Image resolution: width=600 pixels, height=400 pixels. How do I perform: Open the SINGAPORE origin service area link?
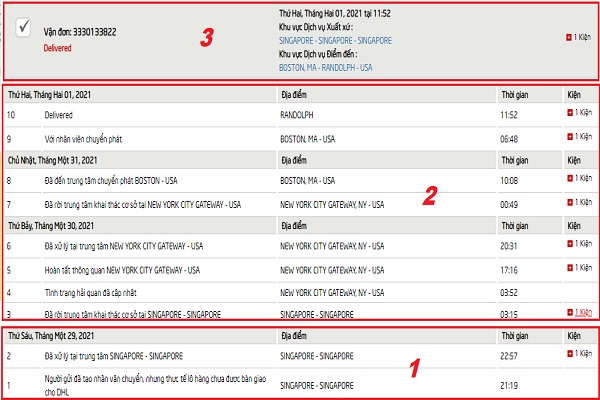pyautogui.click(x=334, y=41)
